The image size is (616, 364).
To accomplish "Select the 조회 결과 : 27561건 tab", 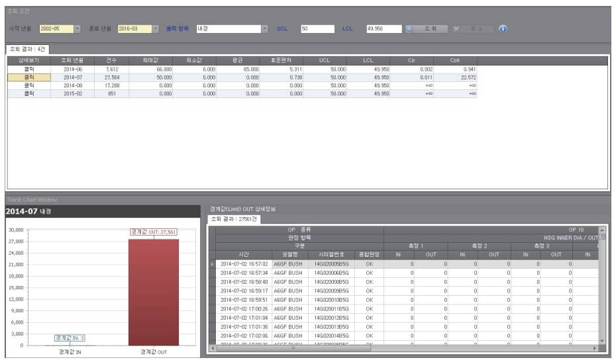I will click(234, 219).
